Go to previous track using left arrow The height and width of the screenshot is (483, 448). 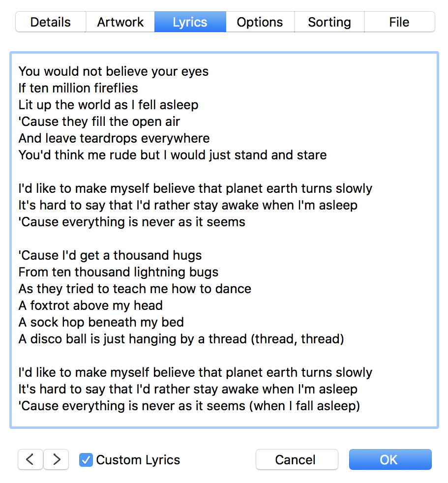pos(30,459)
